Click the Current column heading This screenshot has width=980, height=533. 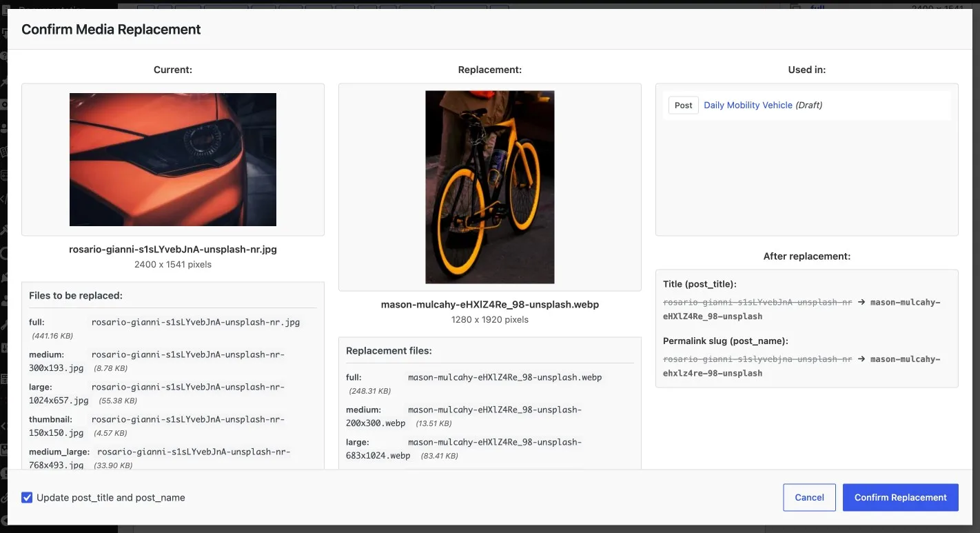[173, 70]
